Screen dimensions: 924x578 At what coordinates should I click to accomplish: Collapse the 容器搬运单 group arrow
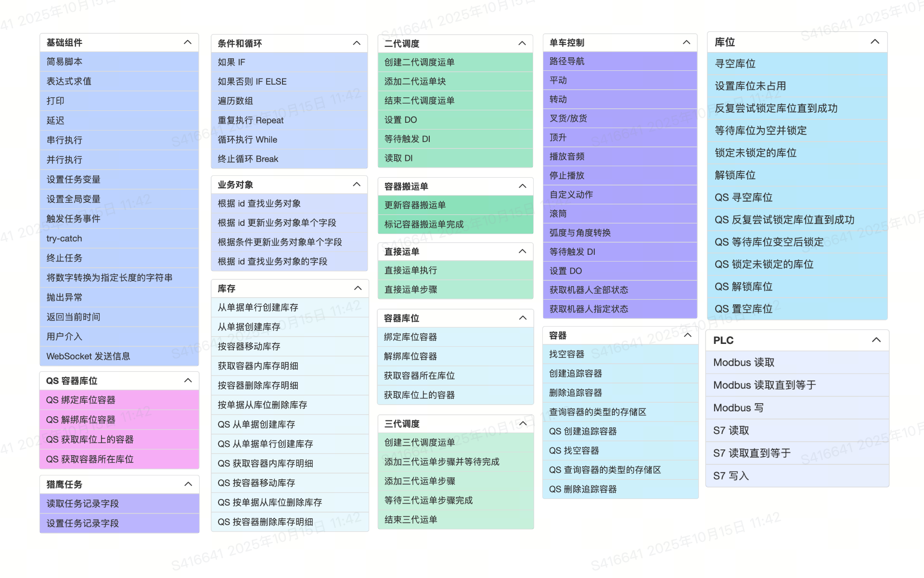[523, 186]
